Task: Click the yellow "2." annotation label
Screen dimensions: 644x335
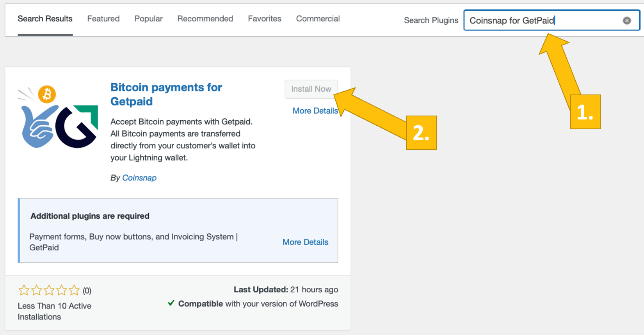Action: pyautogui.click(x=421, y=133)
